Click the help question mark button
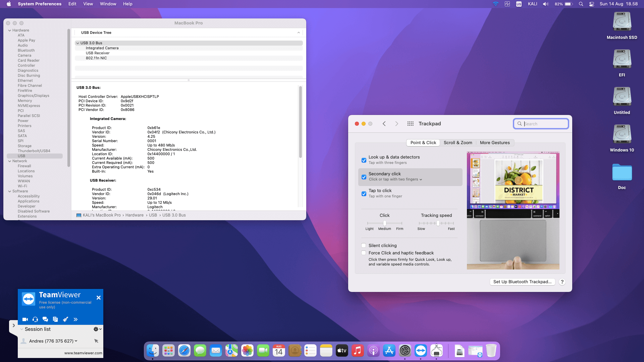Image resolution: width=644 pixels, height=362 pixels. (x=562, y=282)
